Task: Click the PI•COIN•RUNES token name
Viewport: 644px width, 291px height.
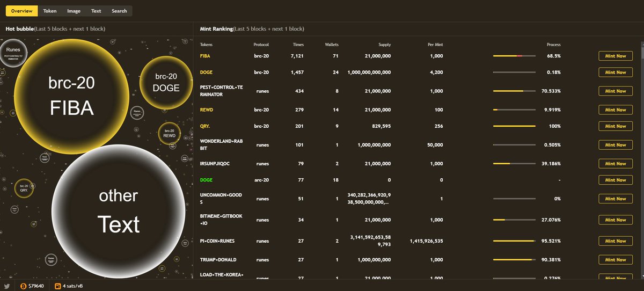Action: (x=217, y=241)
